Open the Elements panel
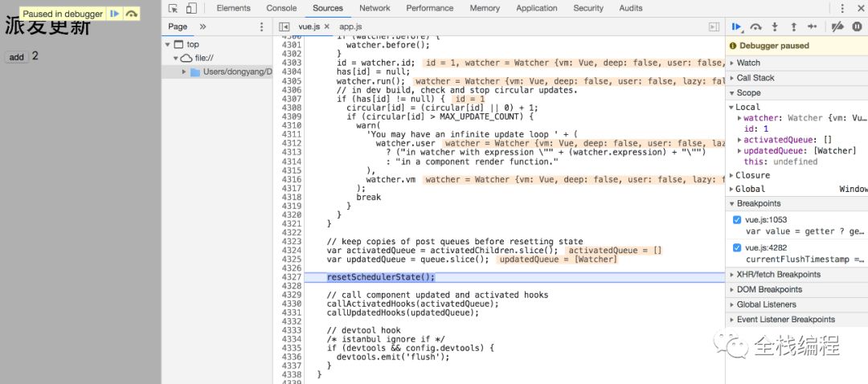868x384 pixels. [234, 8]
